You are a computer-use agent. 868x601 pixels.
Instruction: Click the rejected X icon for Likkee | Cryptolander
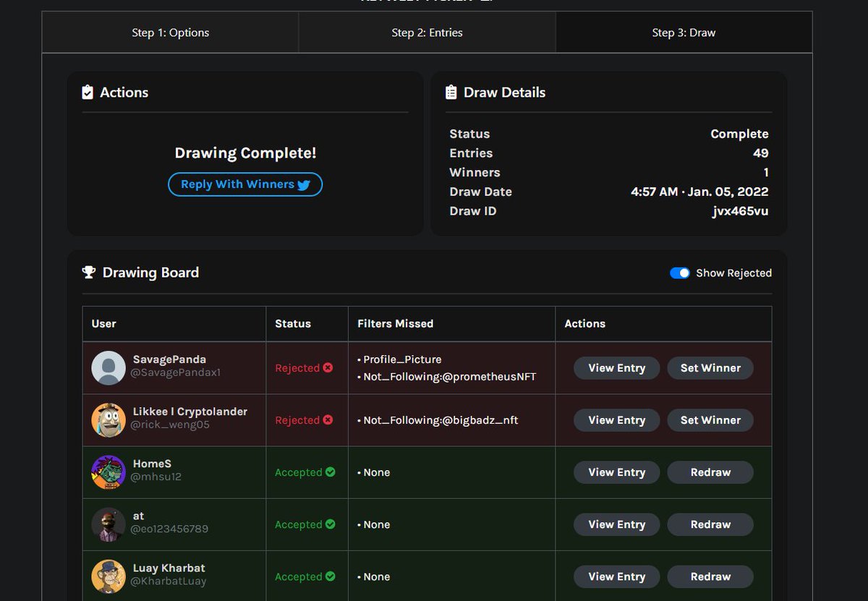click(328, 419)
